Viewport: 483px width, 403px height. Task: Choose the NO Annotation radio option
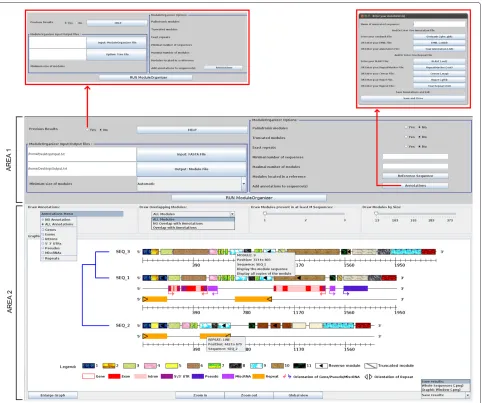(43, 220)
